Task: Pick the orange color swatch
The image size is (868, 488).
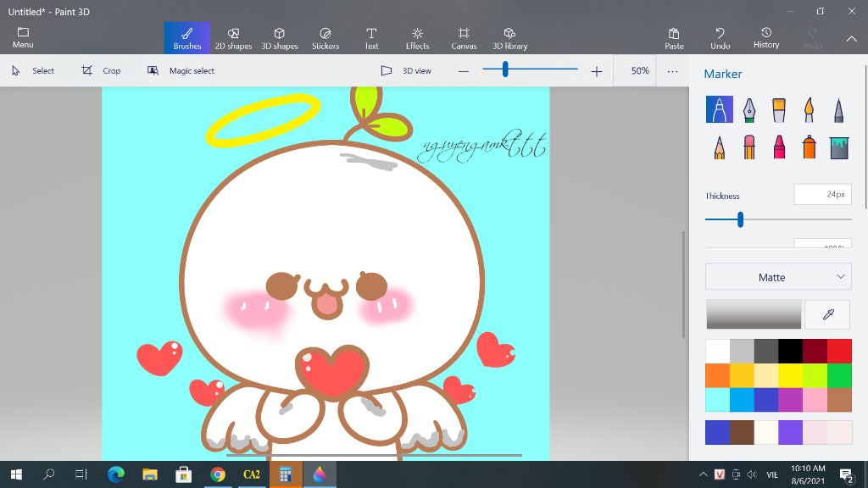Action: point(717,375)
